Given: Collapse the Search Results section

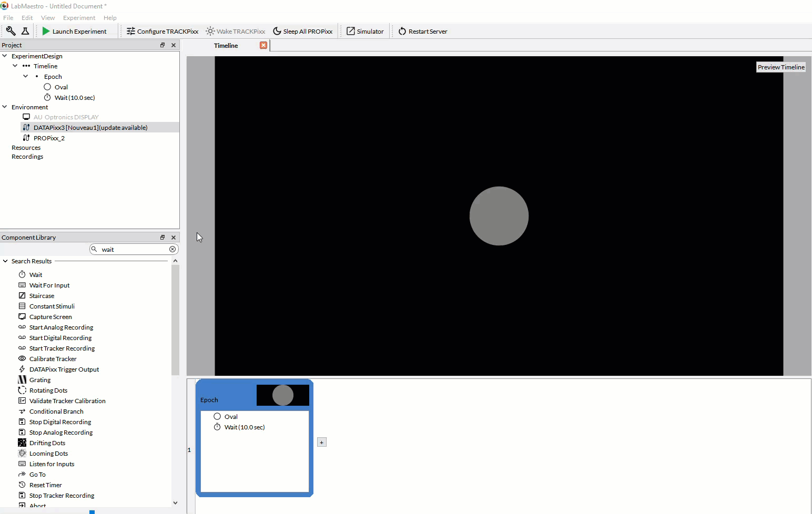Looking at the screenshot, I should coord(5,261).
